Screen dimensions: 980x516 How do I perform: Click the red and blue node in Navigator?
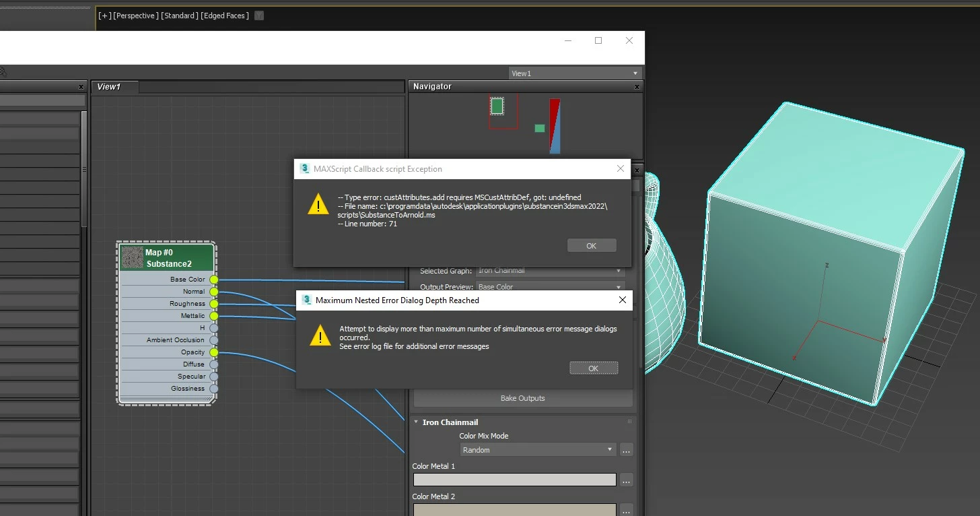[x=555, y=126]
